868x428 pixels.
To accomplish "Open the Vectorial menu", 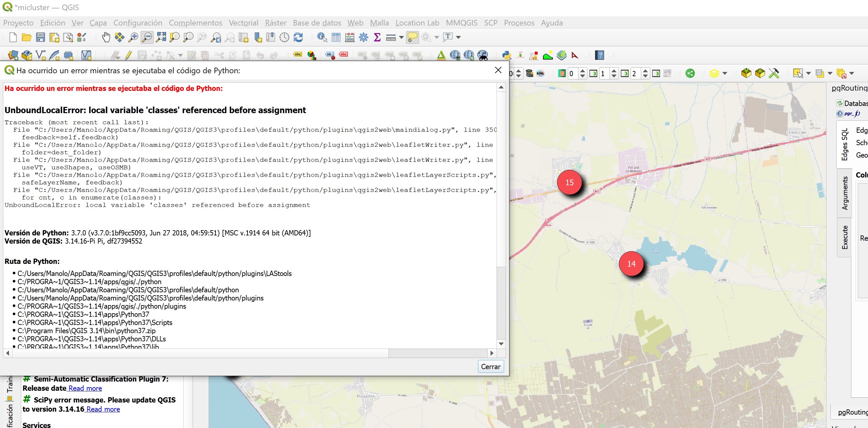I will pyautogui.click(x=243, y=23).
